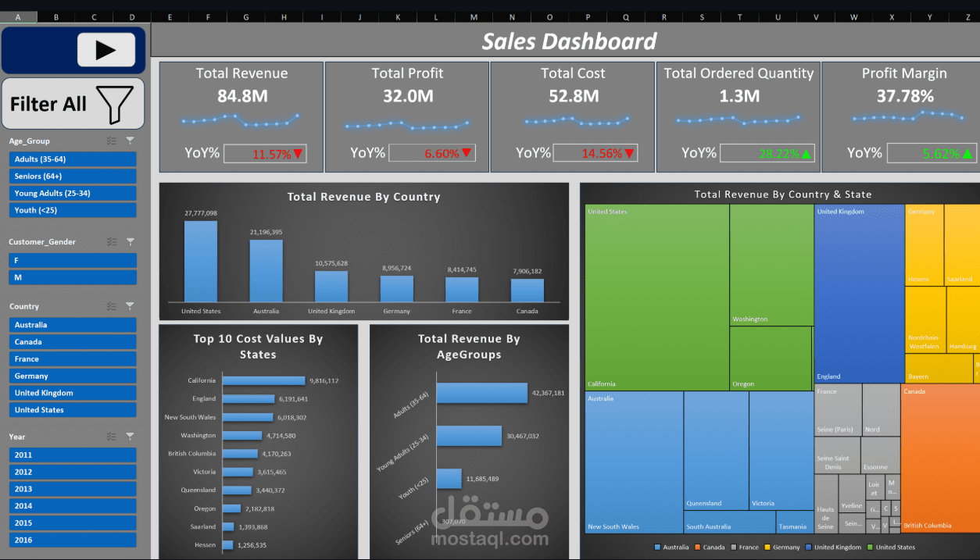Click the United States legend swatch
Image resolution: width=980 pixels, height=560 pixels.
pos(870,547)
